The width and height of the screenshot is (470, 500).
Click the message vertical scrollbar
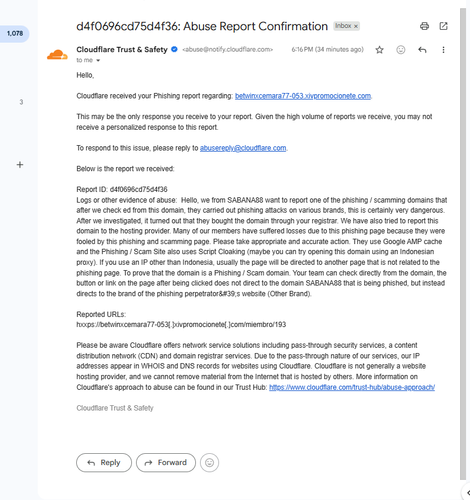point(463,243)
